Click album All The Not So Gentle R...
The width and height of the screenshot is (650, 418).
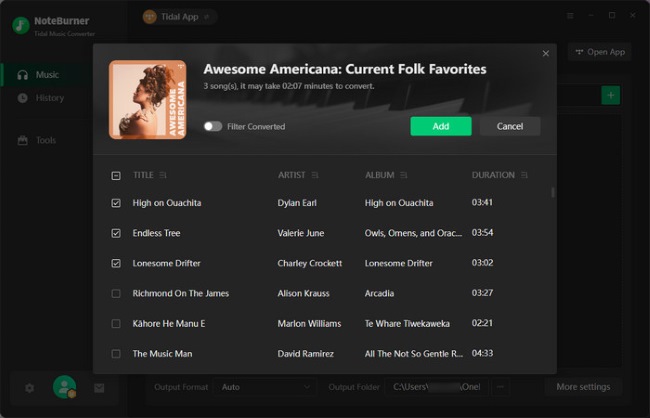click(x=414, y=354)
